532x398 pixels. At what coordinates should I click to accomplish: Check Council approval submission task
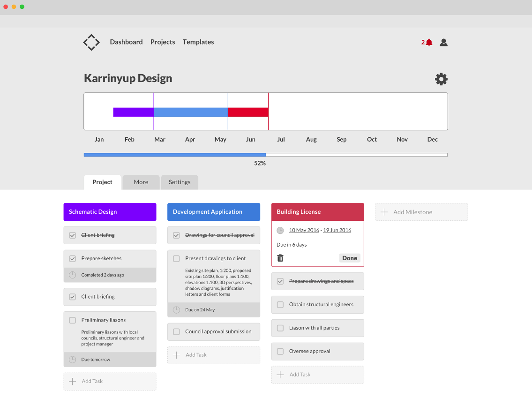(x=176, y=332)
